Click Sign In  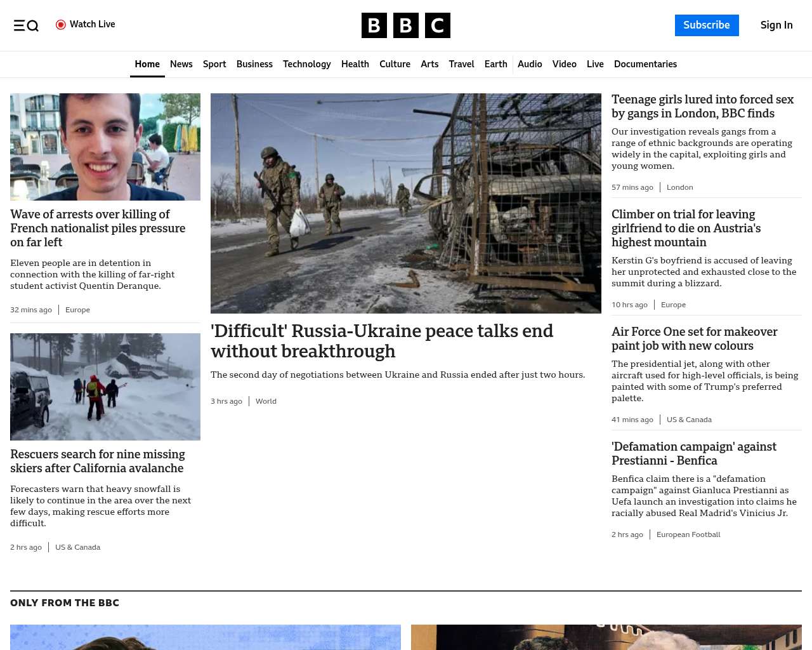[776, 25]
